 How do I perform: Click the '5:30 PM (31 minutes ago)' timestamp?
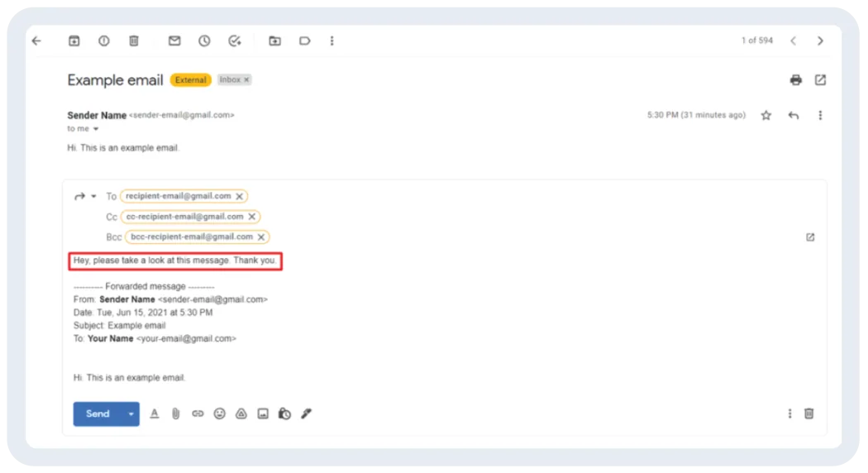[696, 115]
